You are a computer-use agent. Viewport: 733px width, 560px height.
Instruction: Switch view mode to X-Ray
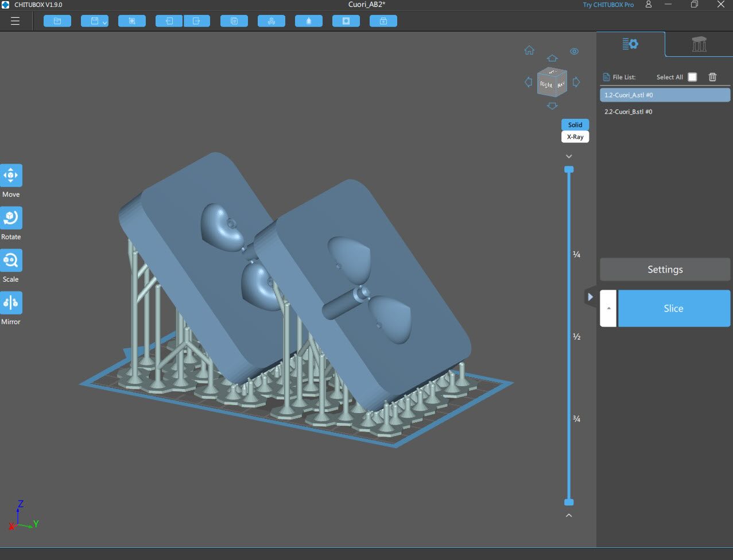coord(575,137)
